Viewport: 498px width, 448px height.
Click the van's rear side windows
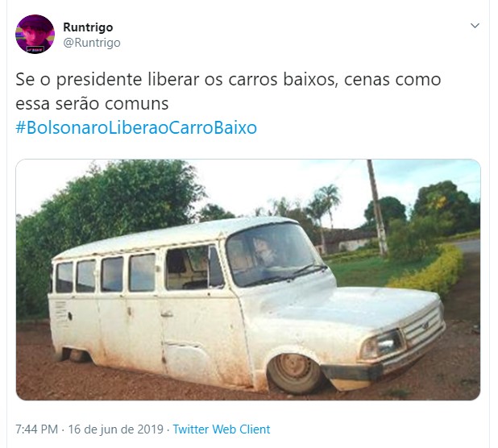(x=106, y=275)
